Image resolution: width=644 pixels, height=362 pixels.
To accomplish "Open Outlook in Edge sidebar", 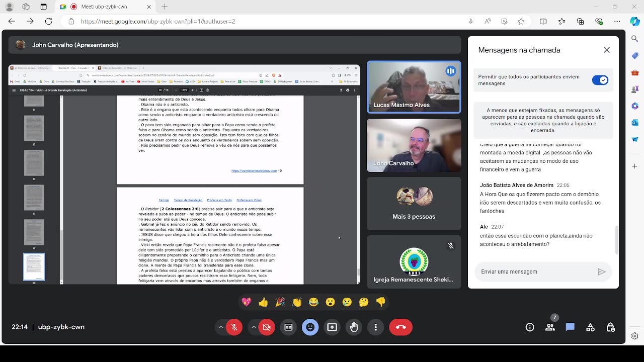I will tap(635, 123).
